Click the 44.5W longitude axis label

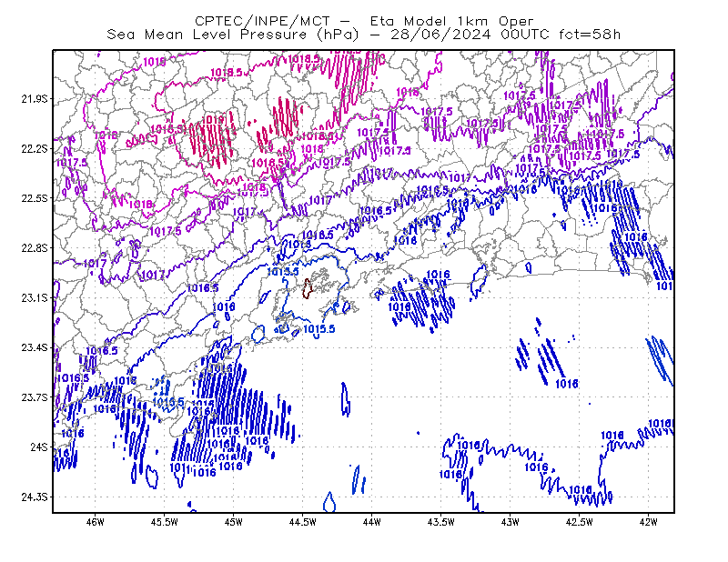[x=303, y=522]
